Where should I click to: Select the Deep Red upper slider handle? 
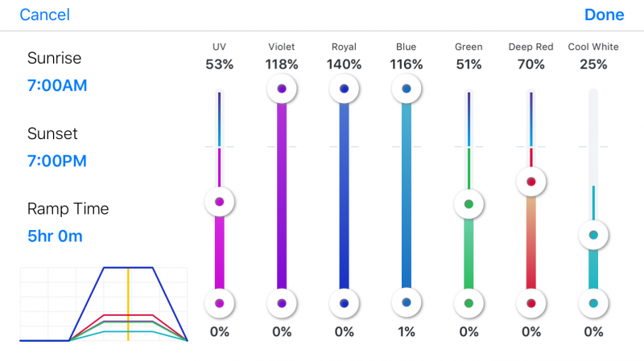coord(531,182)
